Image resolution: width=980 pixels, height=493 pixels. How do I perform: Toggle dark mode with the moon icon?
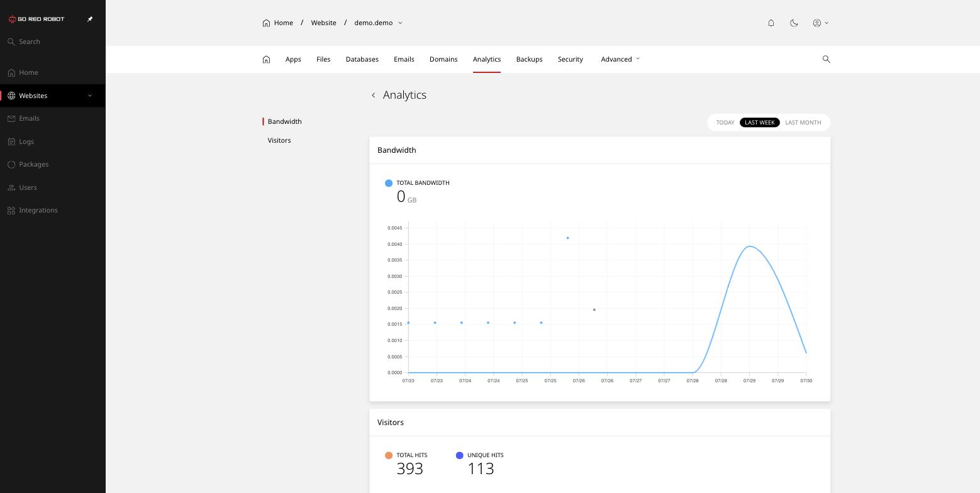[x=794, y=23]
